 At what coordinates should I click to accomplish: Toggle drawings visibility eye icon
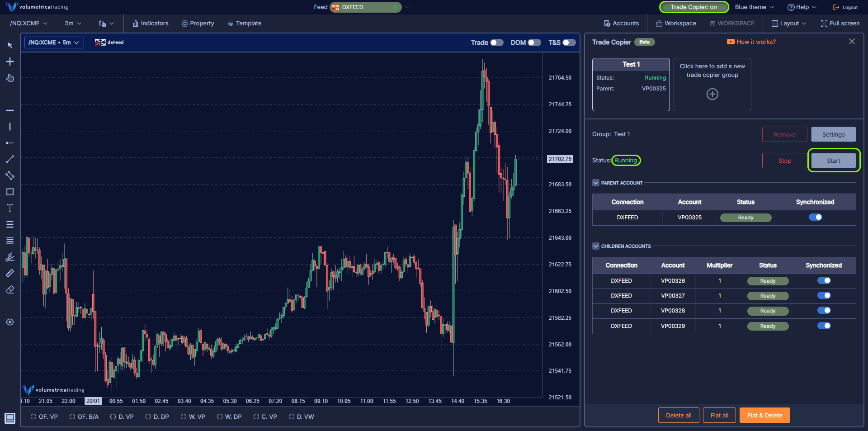10,322
